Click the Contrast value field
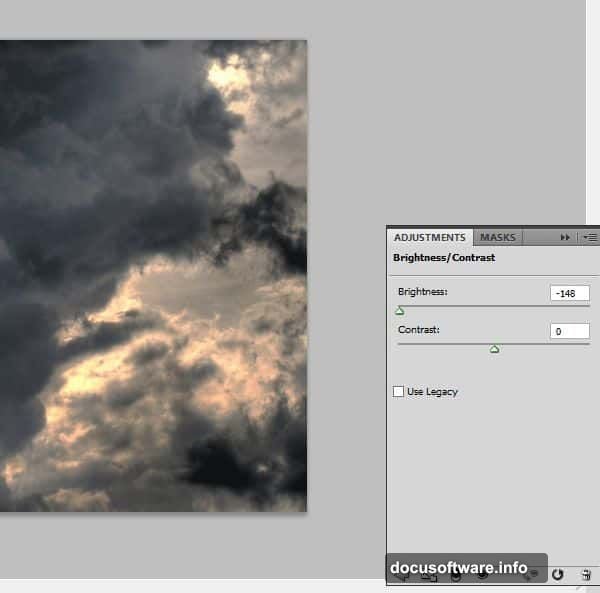The height and width of the screenshot is (593, 600). pos(569,331)
